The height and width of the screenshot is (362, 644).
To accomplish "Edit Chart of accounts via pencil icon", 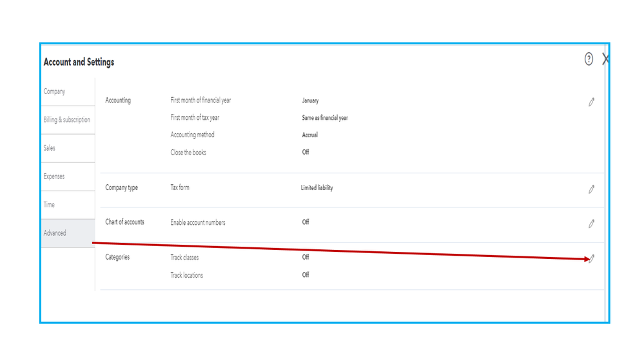I will point(591,224).
